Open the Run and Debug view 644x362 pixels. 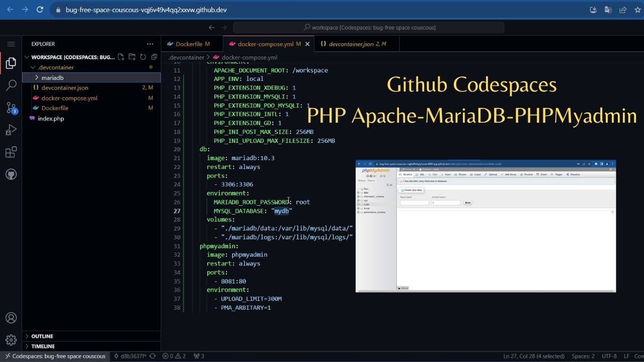coord(11,130)
